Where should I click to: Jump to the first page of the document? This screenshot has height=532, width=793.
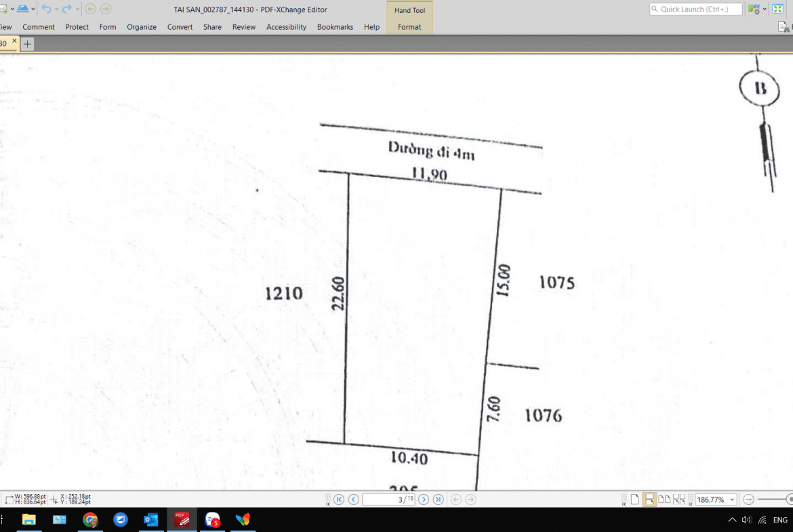coord(339,499)
